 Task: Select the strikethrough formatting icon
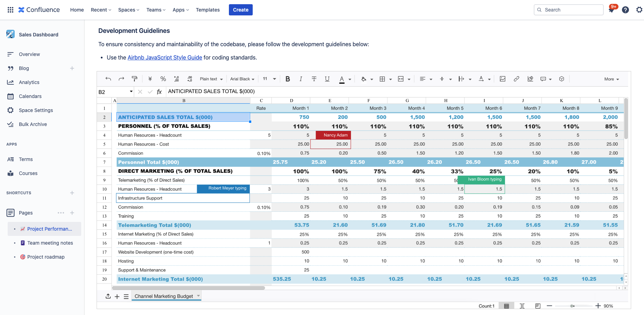click(314, 79)
